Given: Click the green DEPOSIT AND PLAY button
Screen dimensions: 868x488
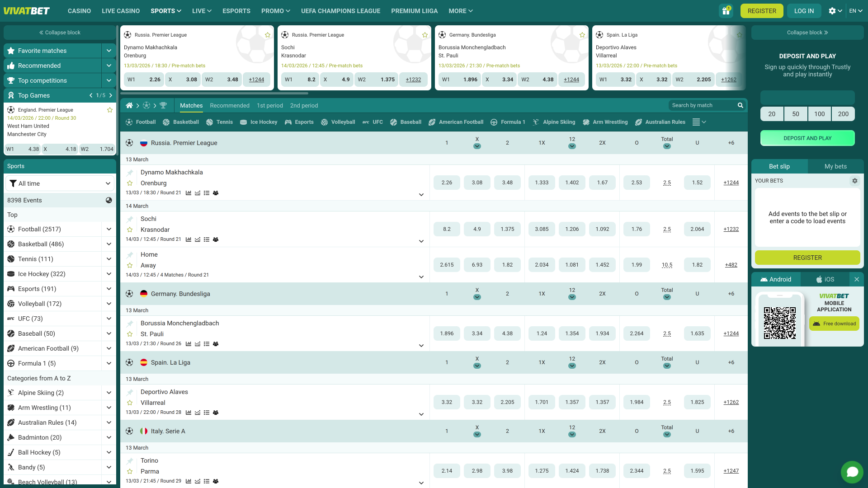Looking at the screenshot, I should [x=807, y=138].
